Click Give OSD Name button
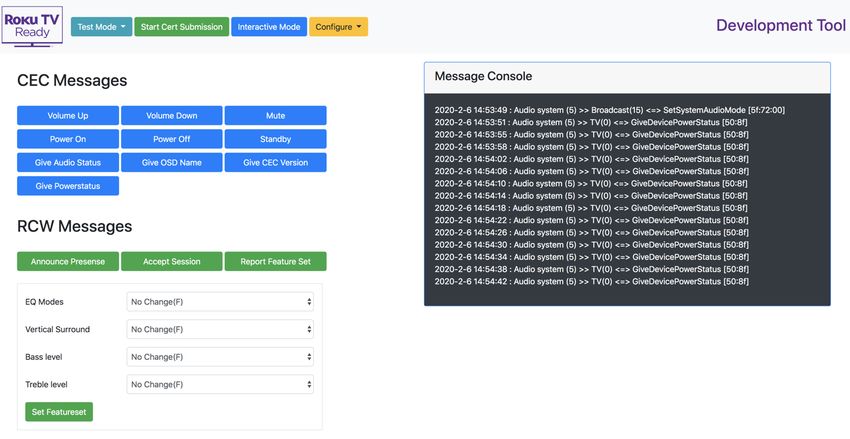This screenshot has height=439, width=850. [x=171, y=162]
